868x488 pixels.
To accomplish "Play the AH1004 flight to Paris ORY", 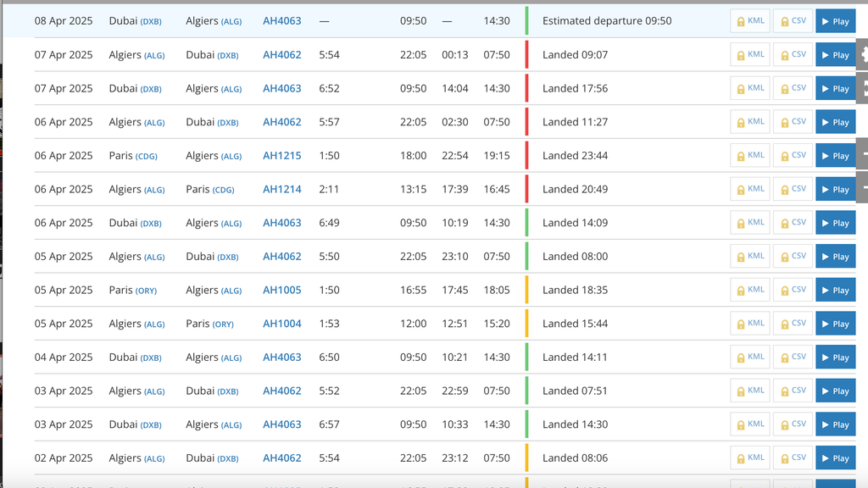I will [x=835, y=324].
